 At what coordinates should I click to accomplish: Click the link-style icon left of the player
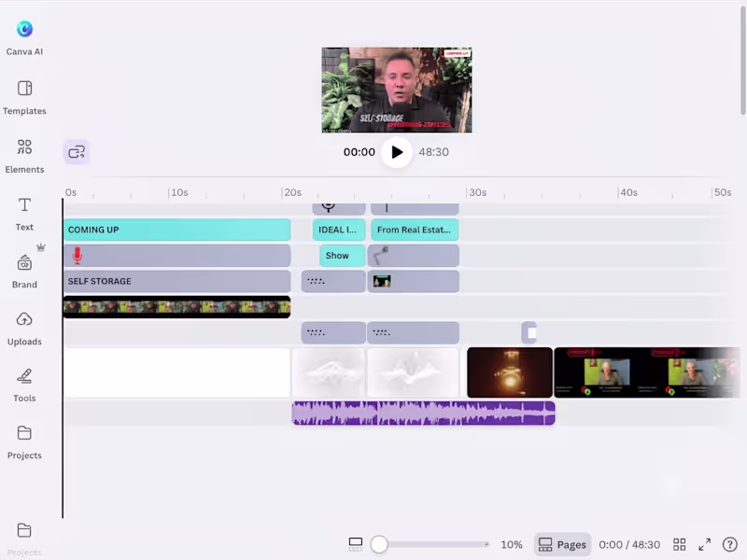pyautogui.click(x=77, y=152)
